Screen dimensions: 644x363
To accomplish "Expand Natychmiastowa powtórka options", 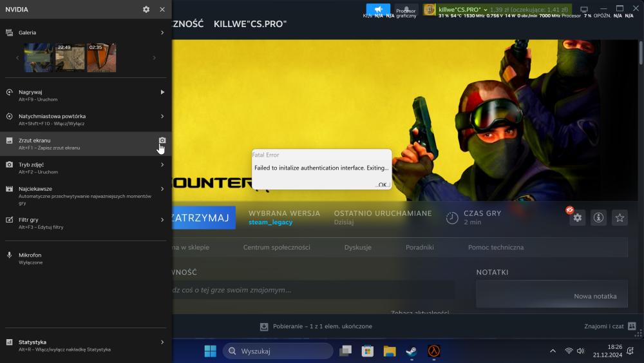I will point(162,116).
